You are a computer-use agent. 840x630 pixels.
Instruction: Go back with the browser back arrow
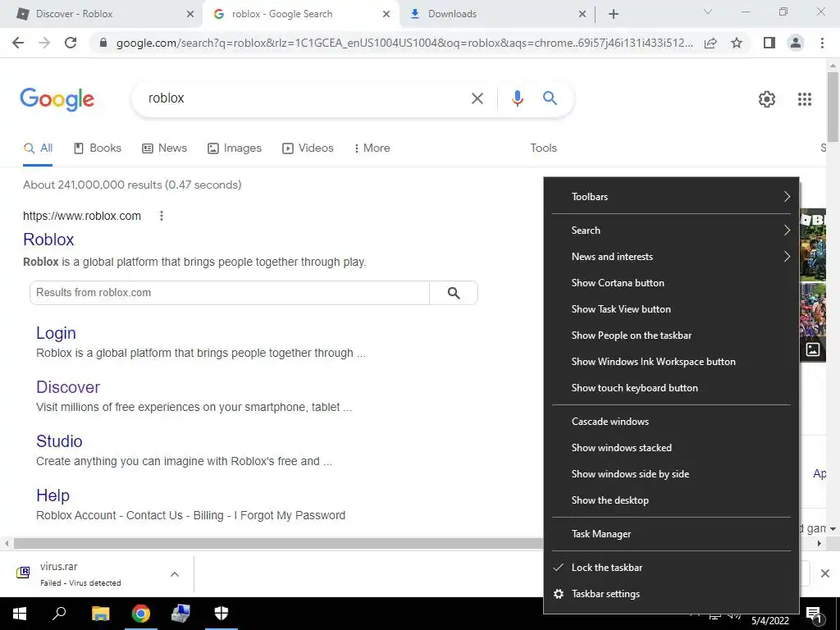[x=18, y=43]
